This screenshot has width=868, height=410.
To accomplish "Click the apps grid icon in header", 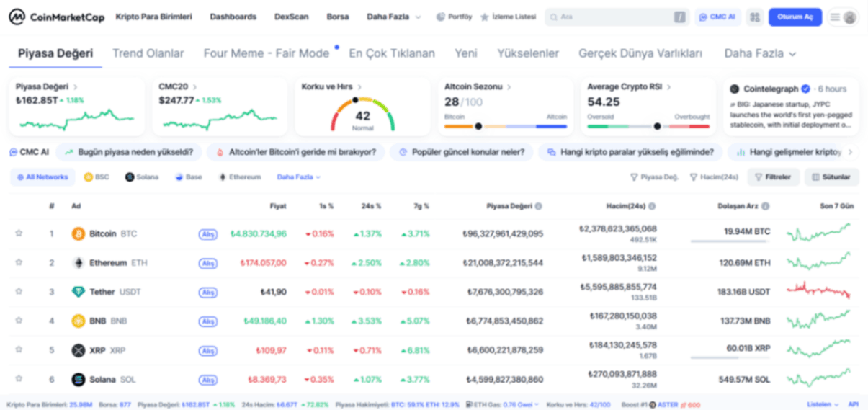I will click(754, 17).
